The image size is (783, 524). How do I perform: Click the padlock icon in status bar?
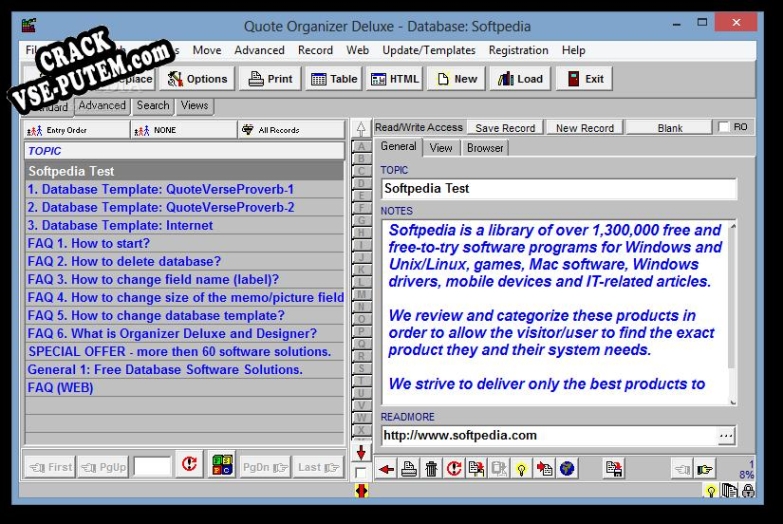coord(748,491)
